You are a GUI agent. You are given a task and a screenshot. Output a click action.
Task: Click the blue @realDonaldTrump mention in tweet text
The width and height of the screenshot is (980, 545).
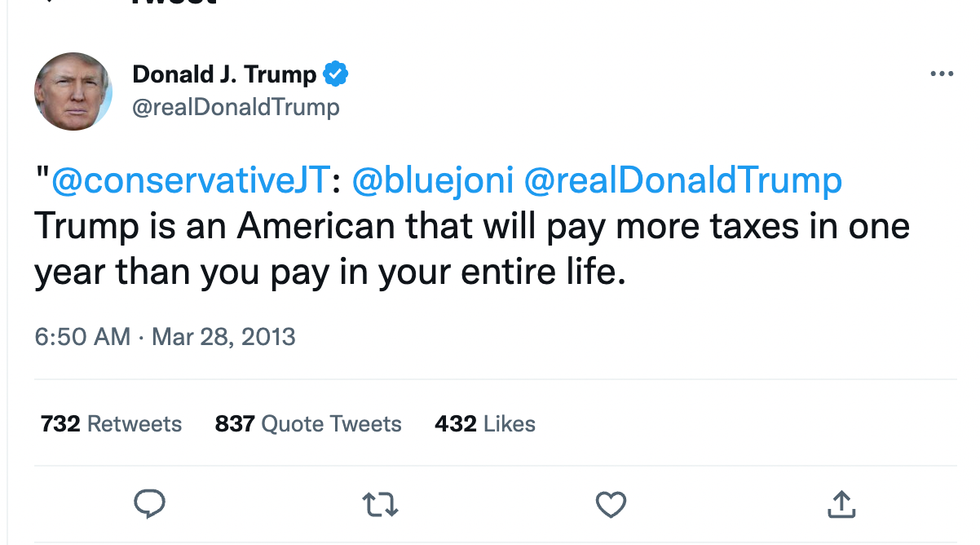click(683, 181)
